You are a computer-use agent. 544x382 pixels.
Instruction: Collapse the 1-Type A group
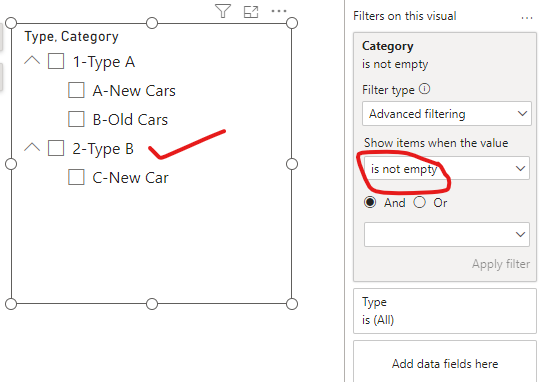pos(32,61)
